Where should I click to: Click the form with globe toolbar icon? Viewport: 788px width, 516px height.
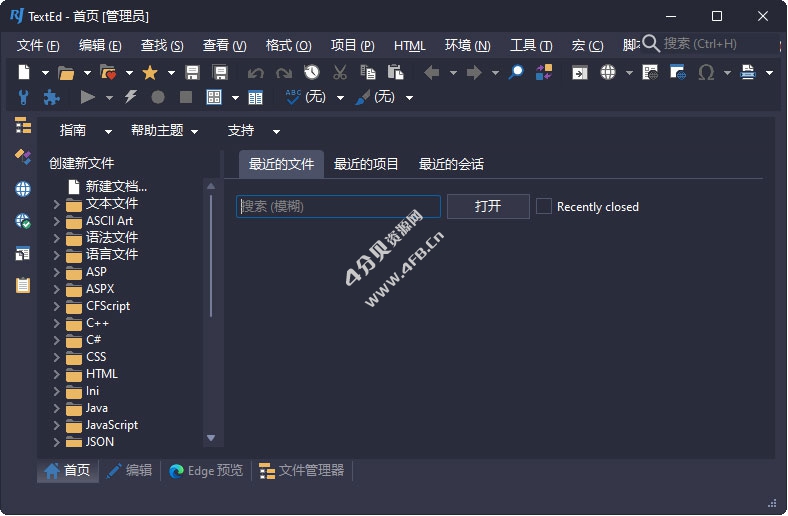[650, 73]
